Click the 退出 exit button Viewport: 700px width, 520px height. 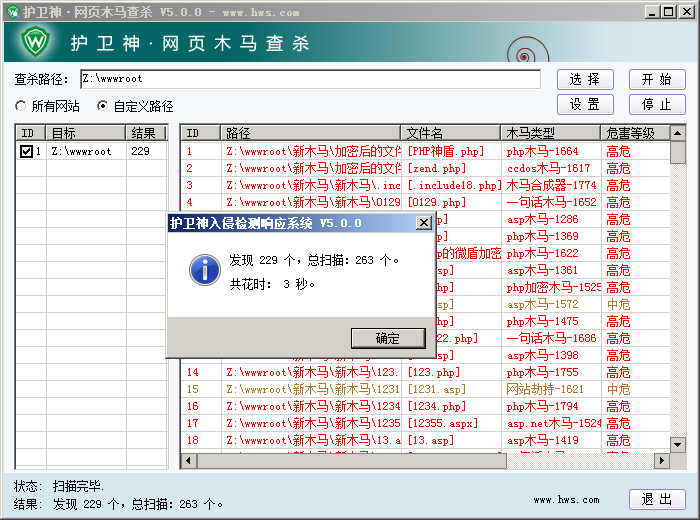tap(657, 499)
